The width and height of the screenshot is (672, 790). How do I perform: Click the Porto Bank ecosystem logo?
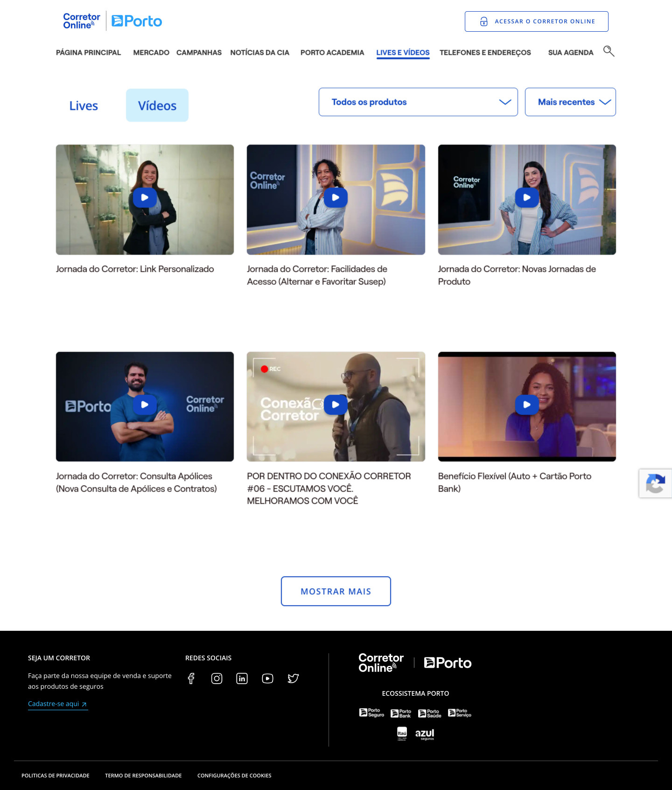coord(401,713)
